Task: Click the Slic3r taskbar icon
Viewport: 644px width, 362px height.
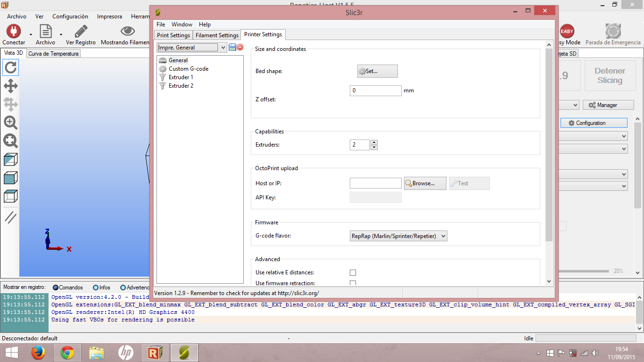Action: click(x=184, y=353)
